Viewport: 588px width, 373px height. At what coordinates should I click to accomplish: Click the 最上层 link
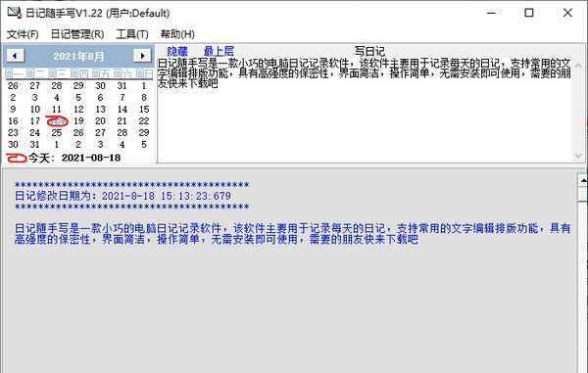(219, 51)
